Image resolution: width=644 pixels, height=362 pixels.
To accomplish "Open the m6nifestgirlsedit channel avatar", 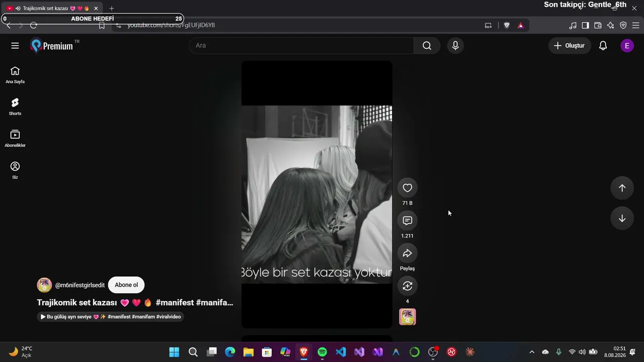I will coord(44,285).
